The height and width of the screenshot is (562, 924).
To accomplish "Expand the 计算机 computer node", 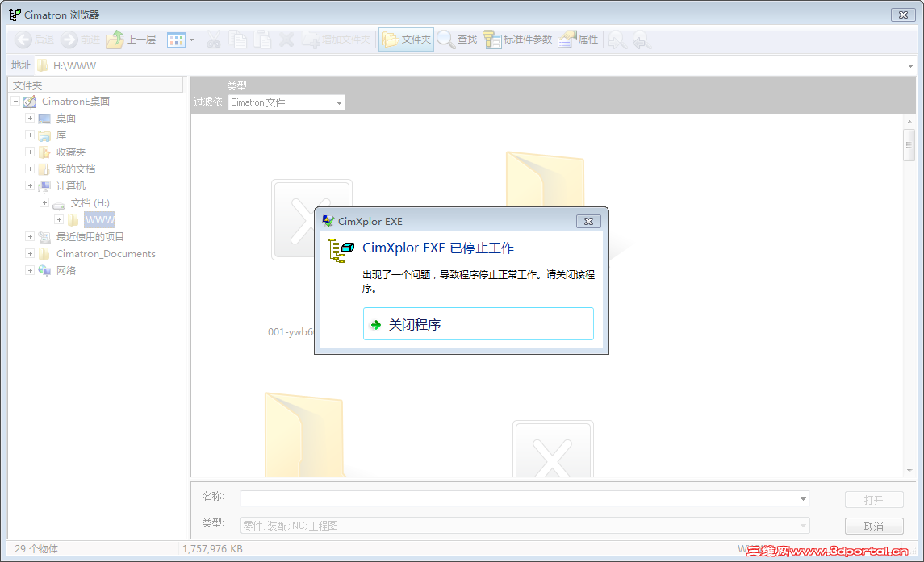I will pyautogui.click(x=30, y=186).
